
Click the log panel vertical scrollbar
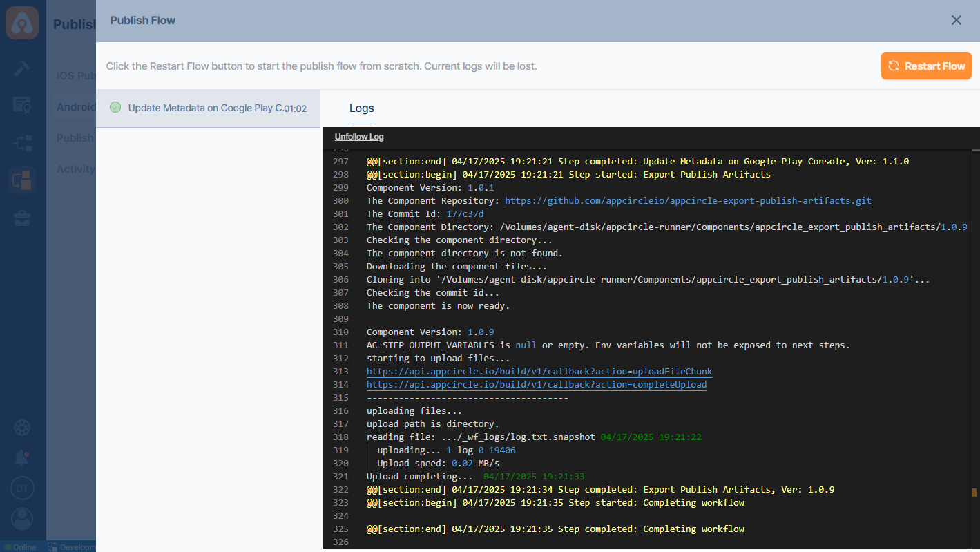point(976,350)
